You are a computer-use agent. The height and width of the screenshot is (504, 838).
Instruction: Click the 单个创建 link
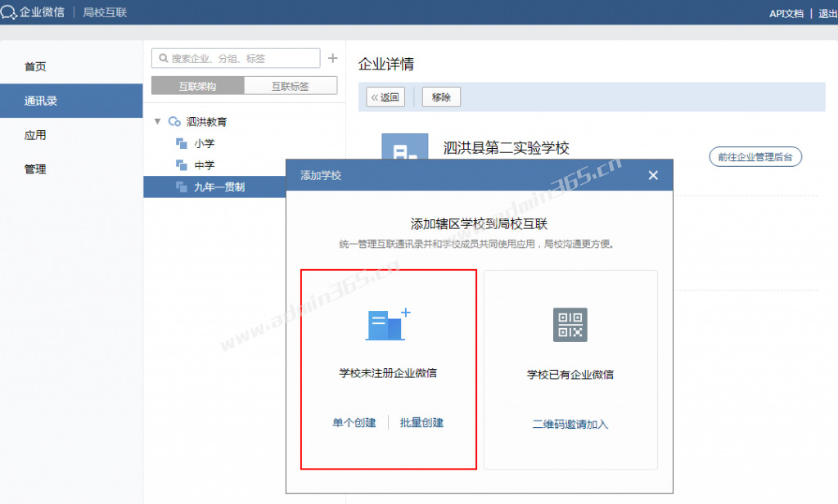point(354,423)
